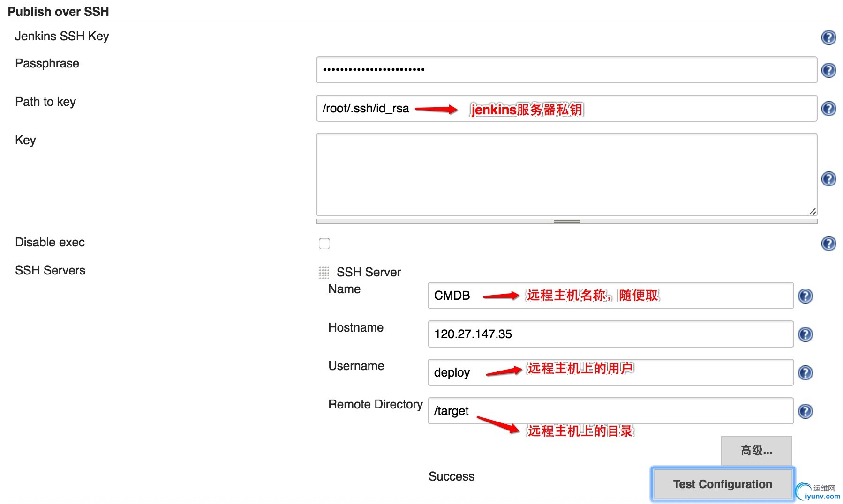
Task: Toggle the Disable exec checkbox
Action: 324,244
